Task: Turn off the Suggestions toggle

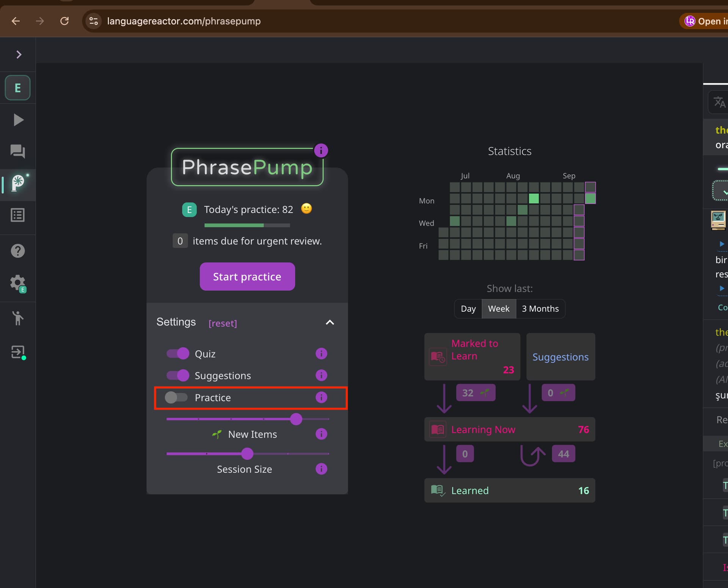Action: 177,375
